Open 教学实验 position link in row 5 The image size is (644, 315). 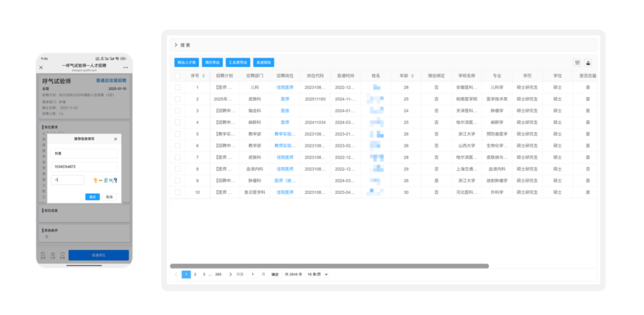tap(285, 134)
